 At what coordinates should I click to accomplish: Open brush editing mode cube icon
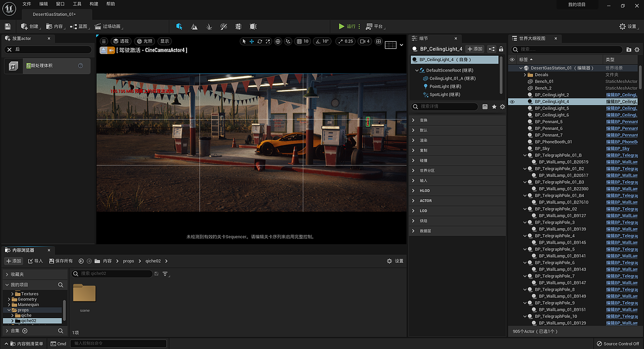254,26
